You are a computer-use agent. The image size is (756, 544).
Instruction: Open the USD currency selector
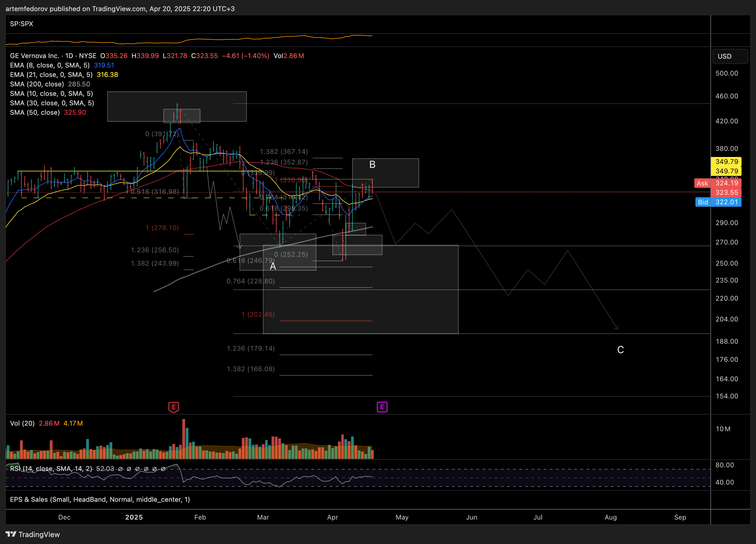[x=730, y=56]
